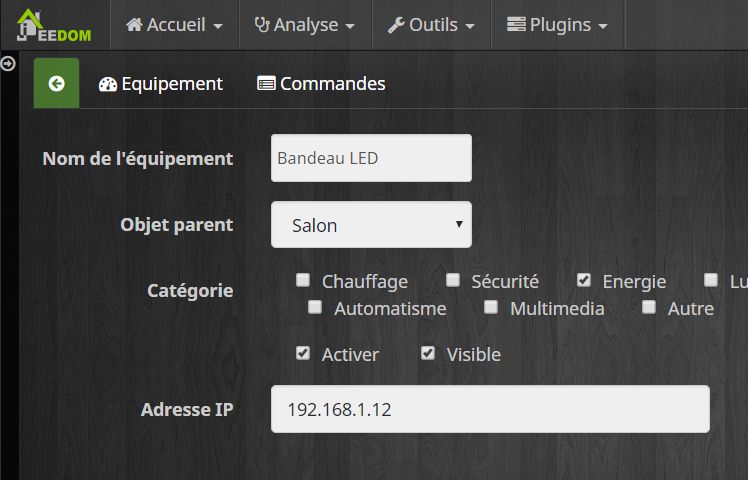Check the Chauffage category checkbox
The image size is (748, 480).
(303, 280)
